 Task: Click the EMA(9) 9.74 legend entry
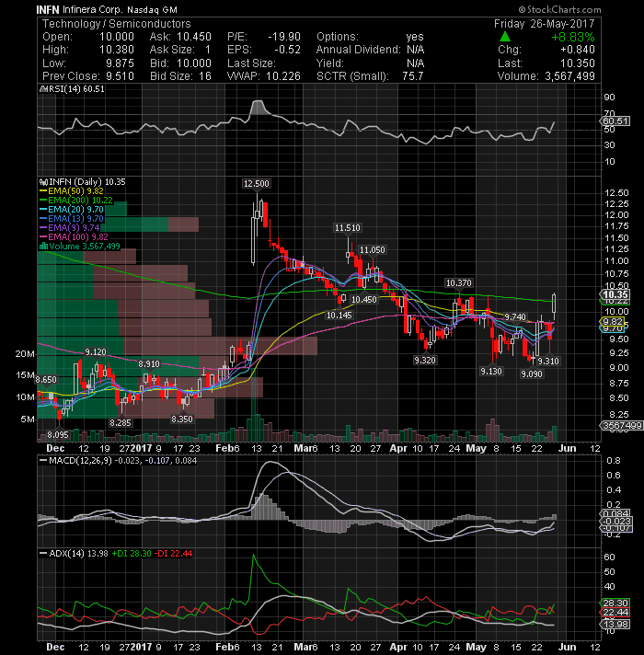coord(74,228)
